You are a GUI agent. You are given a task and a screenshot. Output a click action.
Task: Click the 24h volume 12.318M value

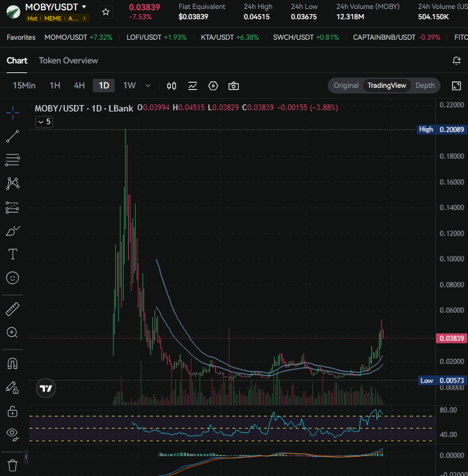click(350, 17)
